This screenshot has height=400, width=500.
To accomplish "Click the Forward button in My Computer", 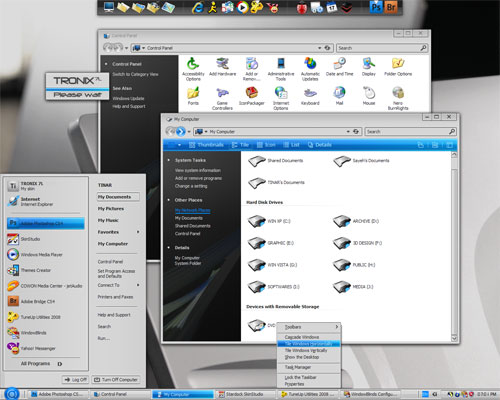I will pyautogui.click(x=181, y=132).
